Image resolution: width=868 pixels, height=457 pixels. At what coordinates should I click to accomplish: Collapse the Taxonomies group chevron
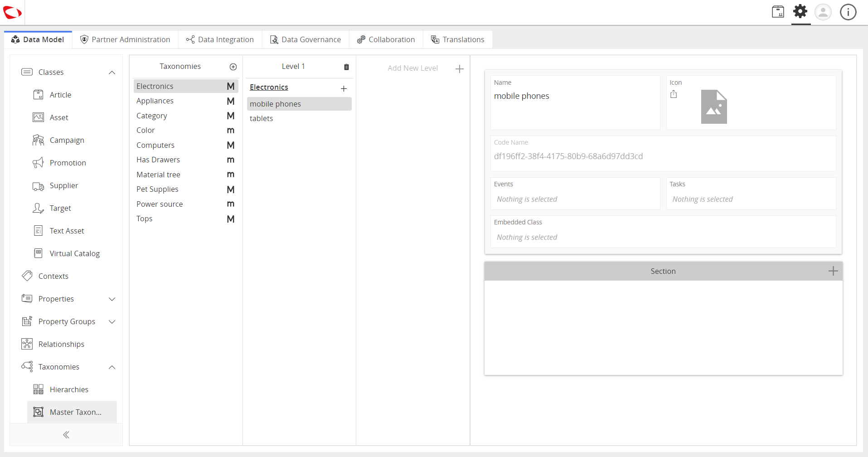tap(112, 367)
